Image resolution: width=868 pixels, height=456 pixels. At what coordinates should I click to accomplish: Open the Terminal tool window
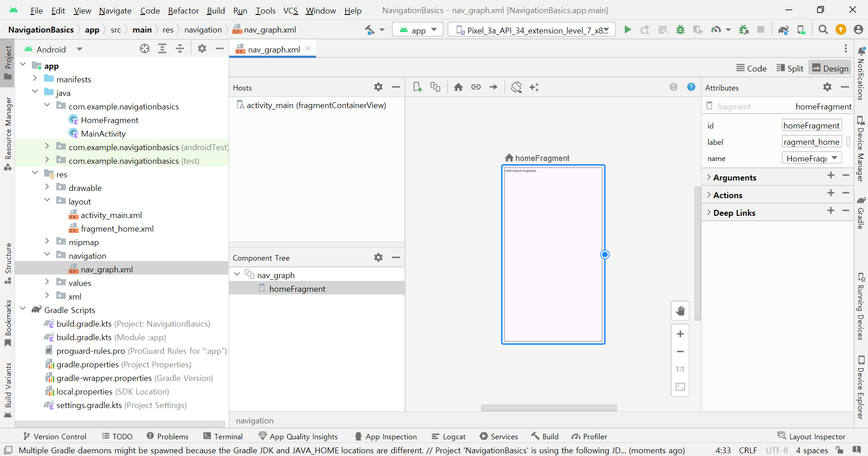(223, 436)
